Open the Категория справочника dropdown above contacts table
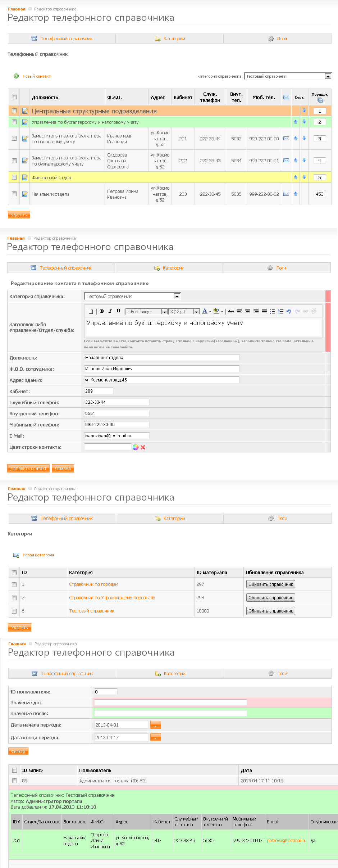 328,76
